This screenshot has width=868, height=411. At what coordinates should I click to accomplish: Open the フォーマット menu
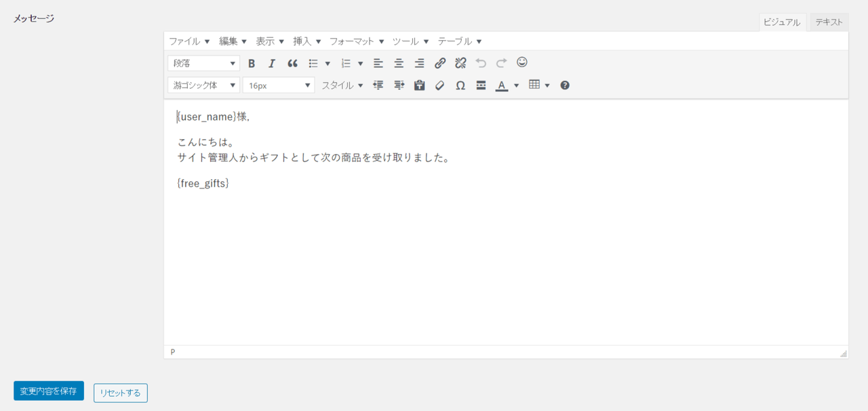click(x=357, y=41)
